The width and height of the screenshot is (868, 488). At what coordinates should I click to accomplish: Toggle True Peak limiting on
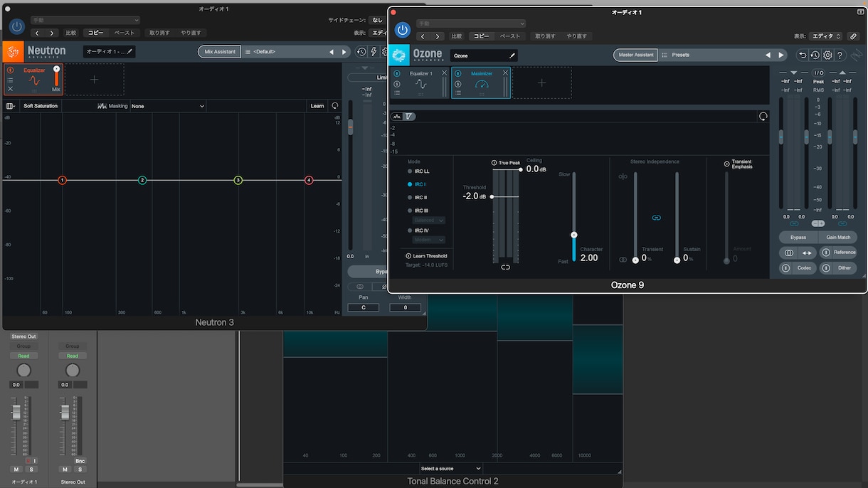494,163
